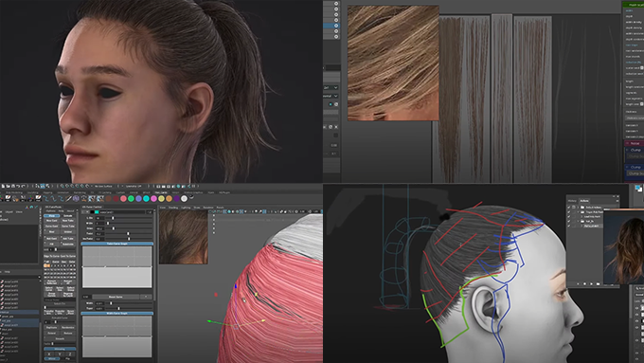This screenshot has height=363, width=644.
Task: Click the dark purple circle shelf button
Action: point(176,199)
